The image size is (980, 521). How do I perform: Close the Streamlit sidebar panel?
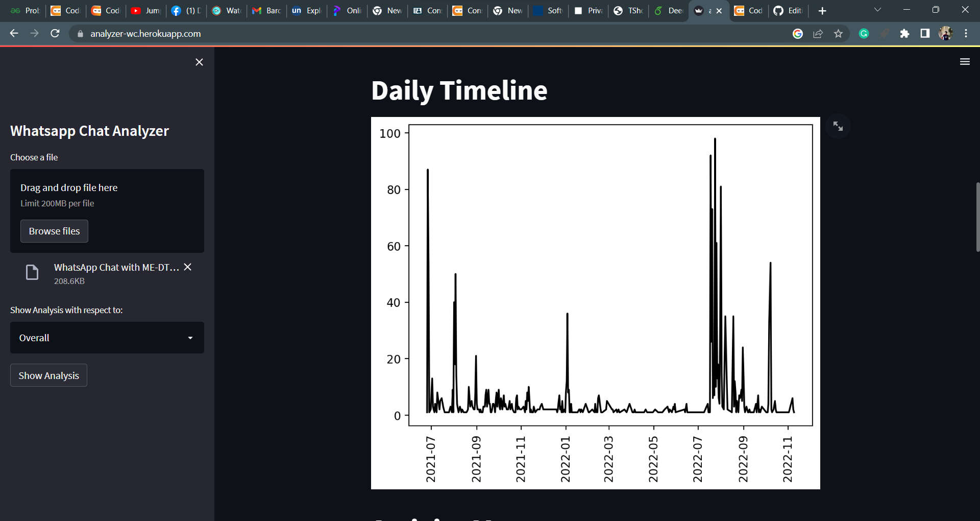199,62
